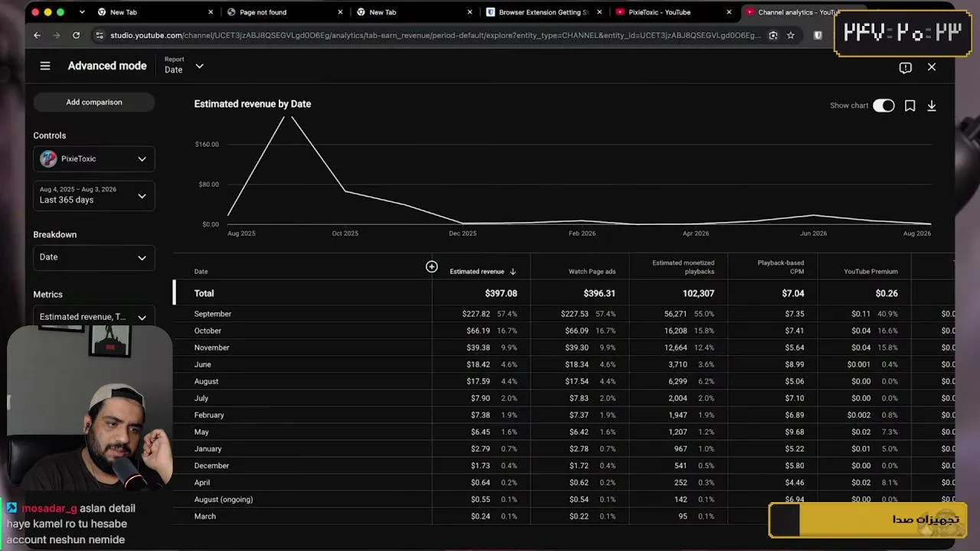Click the $227.82 September revenue cell

coord(475,314)
